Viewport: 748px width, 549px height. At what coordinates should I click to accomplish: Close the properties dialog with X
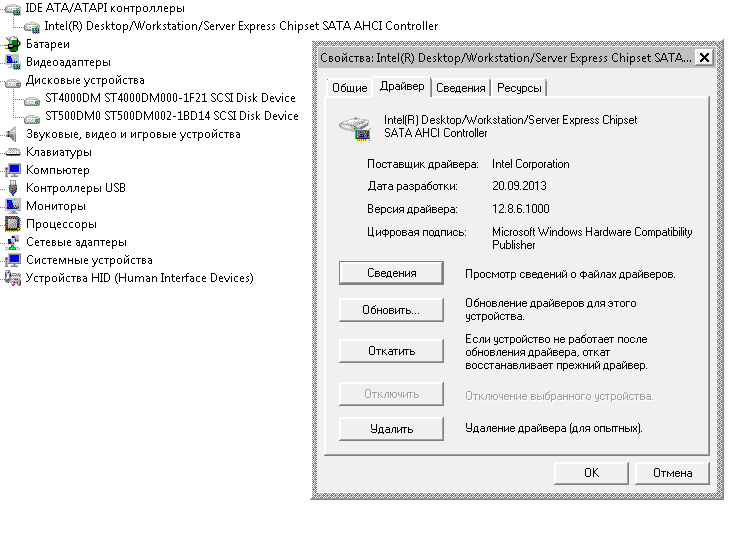704,58
